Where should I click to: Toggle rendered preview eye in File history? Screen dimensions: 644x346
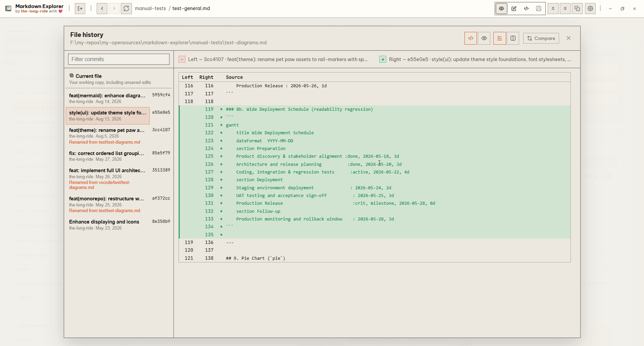[x=484, y=38]
